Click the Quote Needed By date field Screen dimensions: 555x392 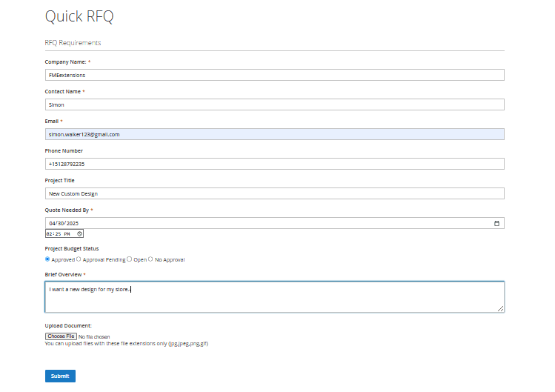point(275,223)
